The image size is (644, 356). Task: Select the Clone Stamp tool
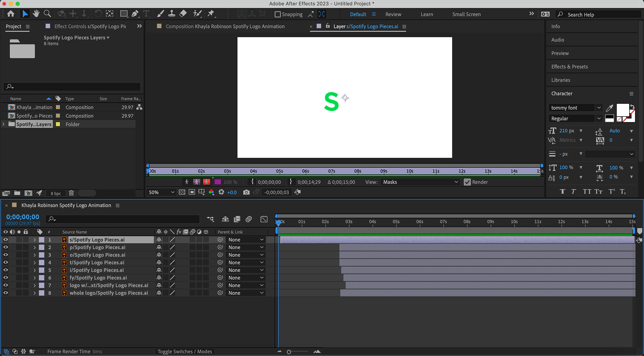[x=172, y=14]
